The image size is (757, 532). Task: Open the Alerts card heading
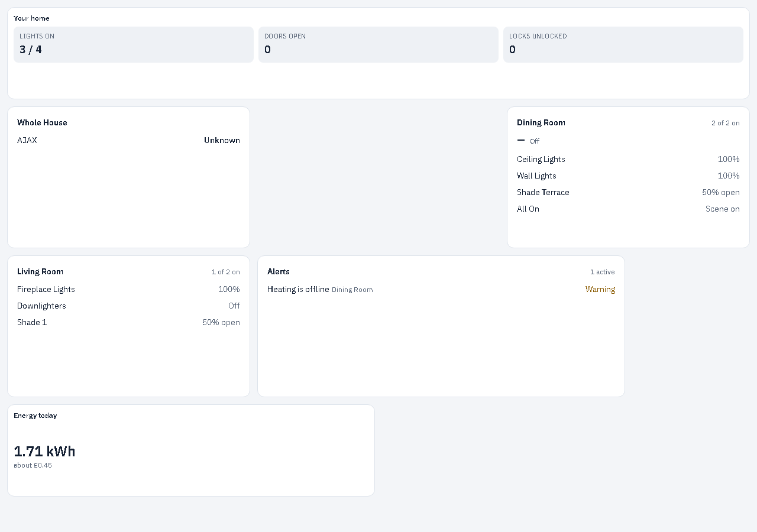[x=279, y=271]
